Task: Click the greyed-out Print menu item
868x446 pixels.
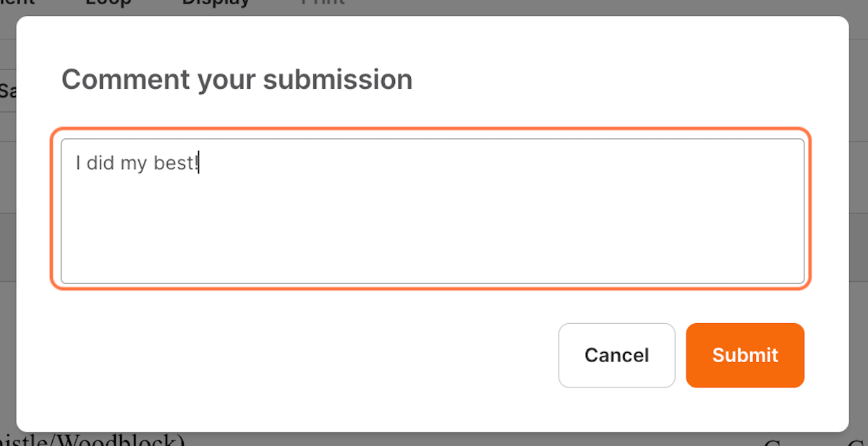Action: pos(322,3)
